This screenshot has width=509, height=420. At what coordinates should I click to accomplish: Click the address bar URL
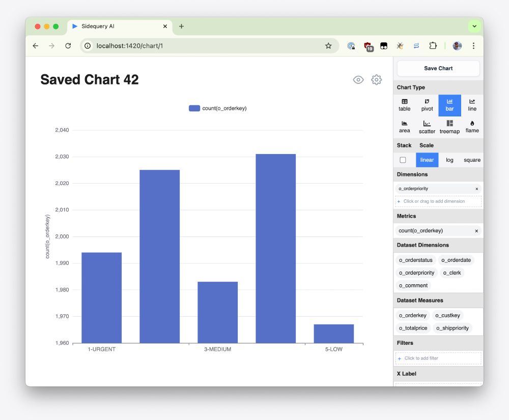(x=129, y=46)
